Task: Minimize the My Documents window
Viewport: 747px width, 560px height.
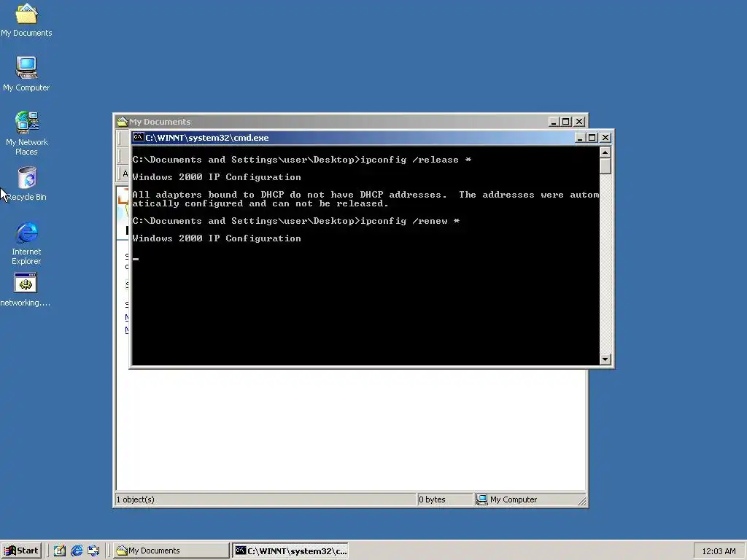Action: click(553, 122)
